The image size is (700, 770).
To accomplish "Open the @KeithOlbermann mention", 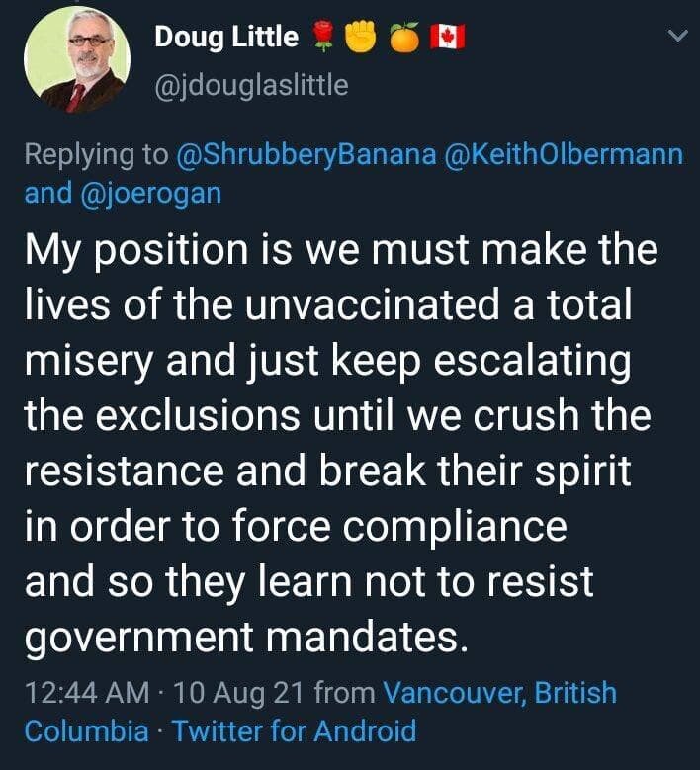I will (565, 155).
